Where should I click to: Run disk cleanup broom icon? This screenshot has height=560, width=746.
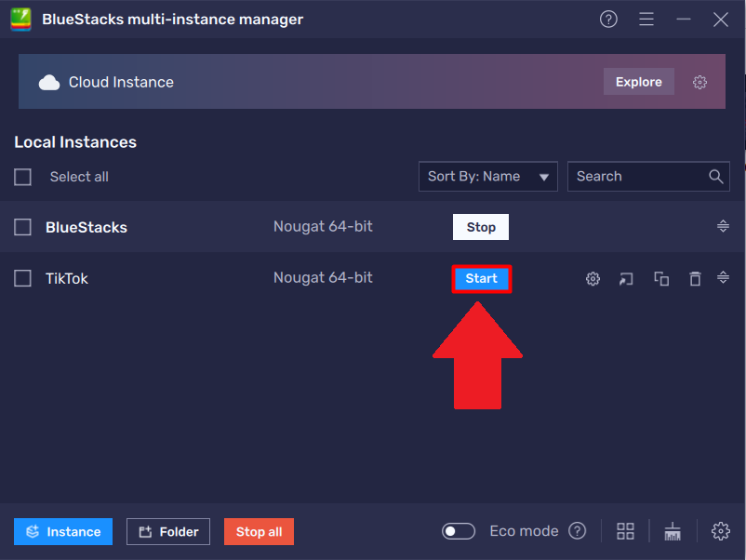click(673, 531)
